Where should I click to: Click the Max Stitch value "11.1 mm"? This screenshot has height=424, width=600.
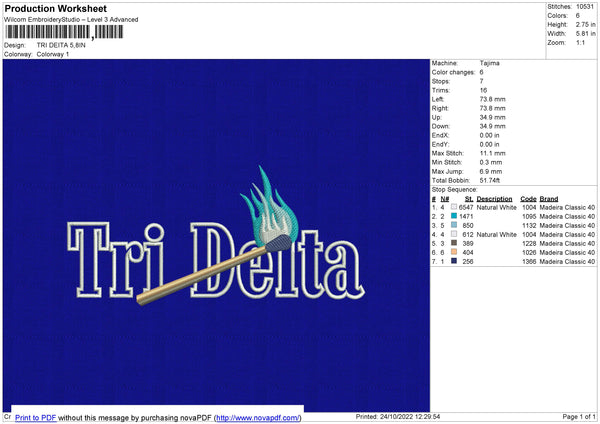click(492, 153)
